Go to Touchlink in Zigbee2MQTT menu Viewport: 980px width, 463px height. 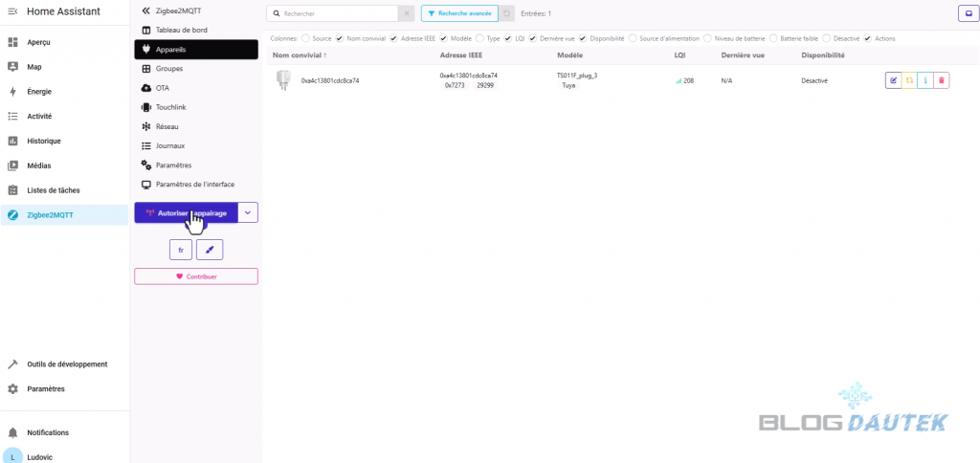[x=170, y=107]
